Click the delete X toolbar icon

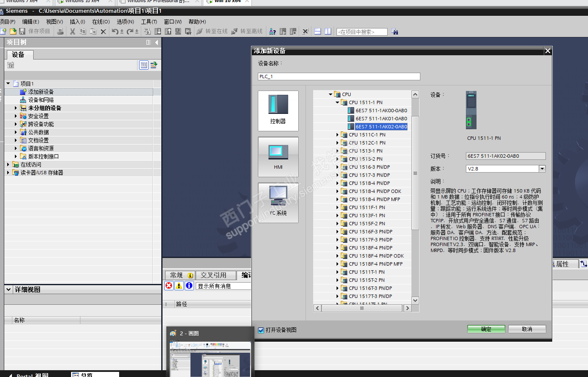tap(103, 31)
